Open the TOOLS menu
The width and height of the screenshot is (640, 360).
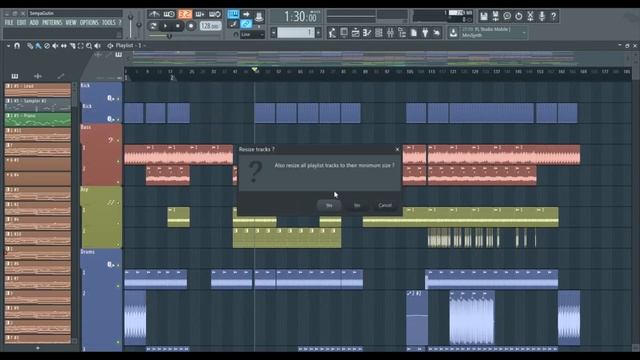109,22
